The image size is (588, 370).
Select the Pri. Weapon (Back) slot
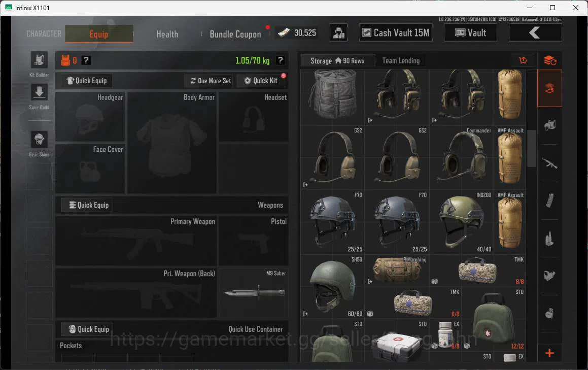pyautogui.click(x=136, y=293)
